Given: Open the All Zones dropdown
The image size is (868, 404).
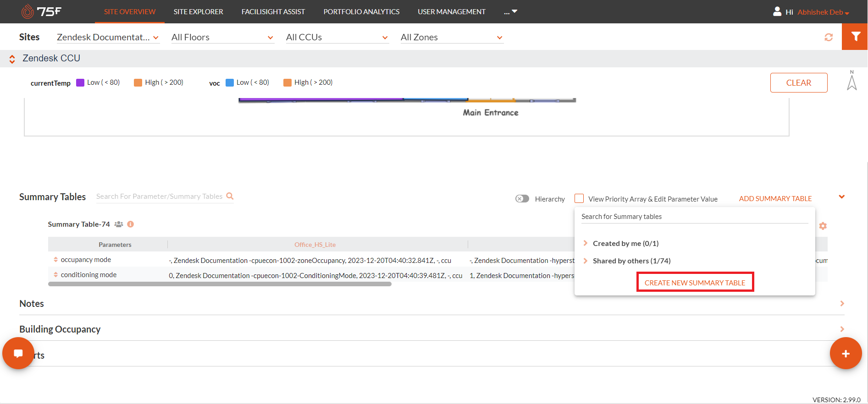Looking at the screenshot, I should tap(452, 38).
